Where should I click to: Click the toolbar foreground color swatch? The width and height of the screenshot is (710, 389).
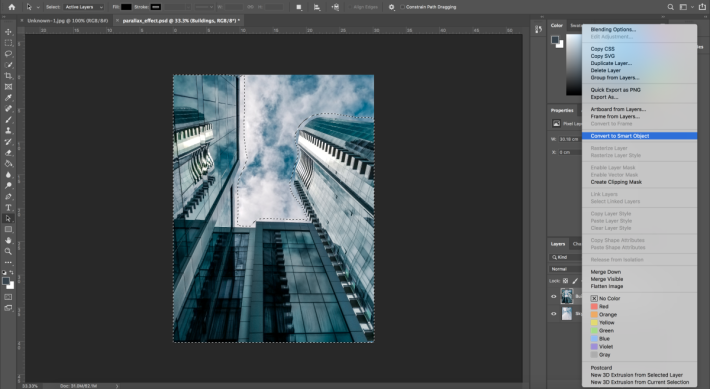click(6, 281)
